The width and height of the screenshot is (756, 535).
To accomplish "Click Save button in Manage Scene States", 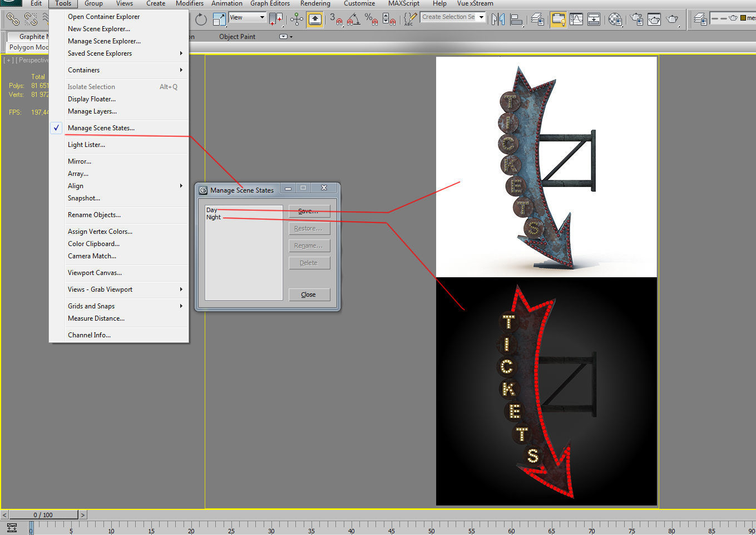I will (x=309, y=211).
